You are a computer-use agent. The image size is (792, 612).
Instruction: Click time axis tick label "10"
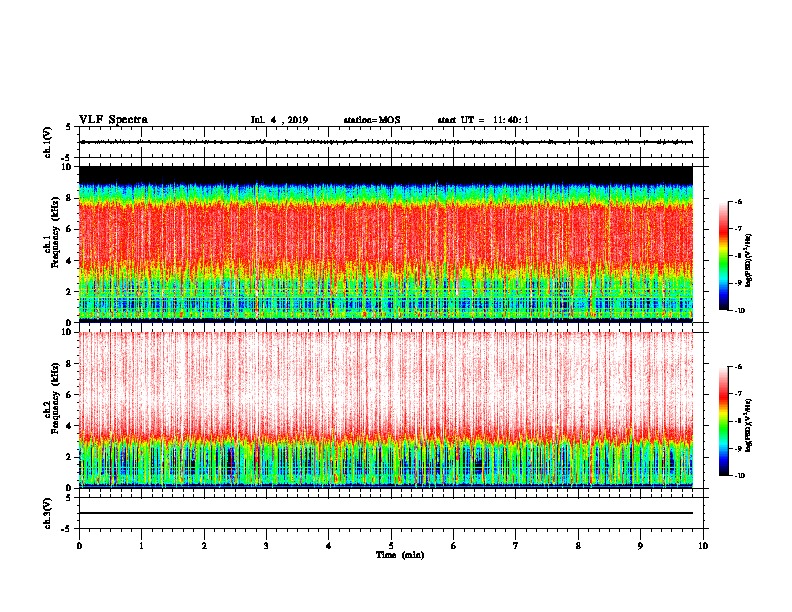coord(703,546)
